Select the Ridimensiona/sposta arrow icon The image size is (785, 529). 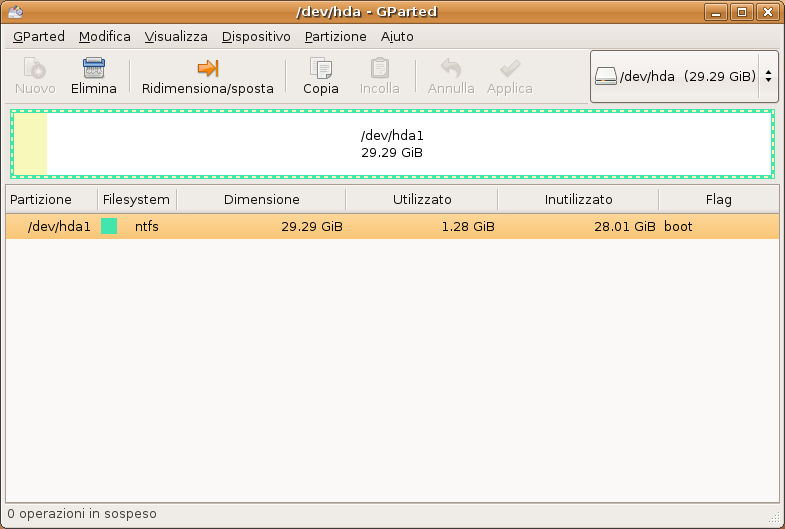(x=207, y=68)
